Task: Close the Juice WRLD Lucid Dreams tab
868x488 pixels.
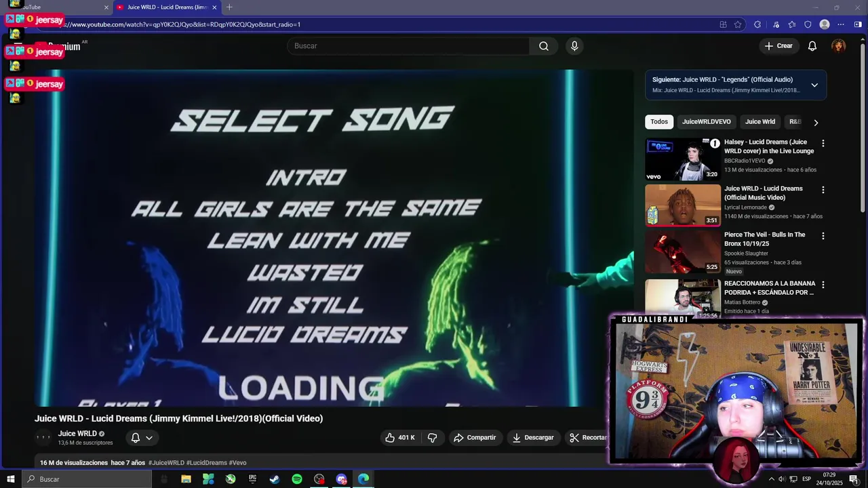Action: point(215,7)
